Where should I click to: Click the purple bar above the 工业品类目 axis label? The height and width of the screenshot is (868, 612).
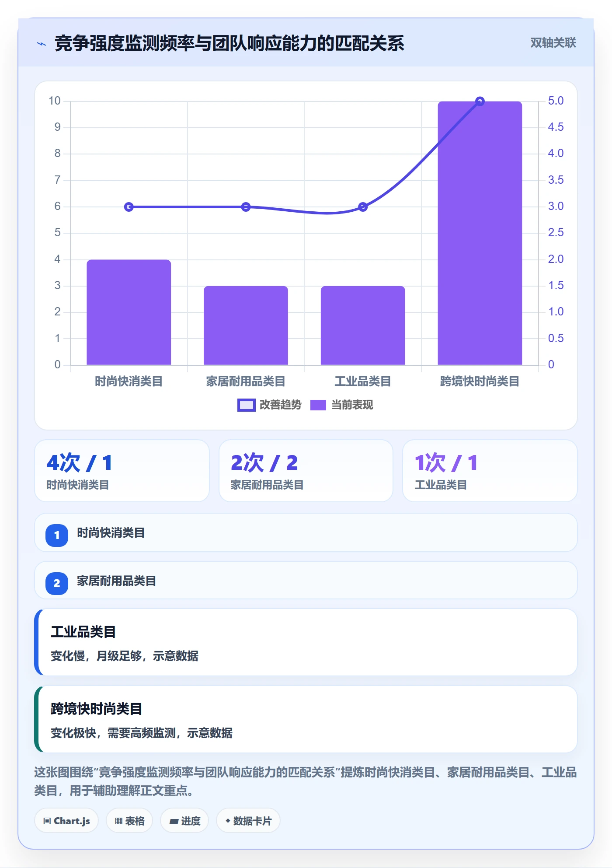(x=363, y=325)
